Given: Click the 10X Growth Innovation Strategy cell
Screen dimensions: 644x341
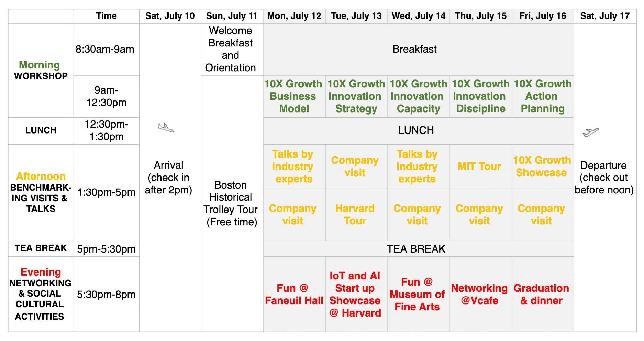Looking at the screenshot, I should (x=356, y=96).
